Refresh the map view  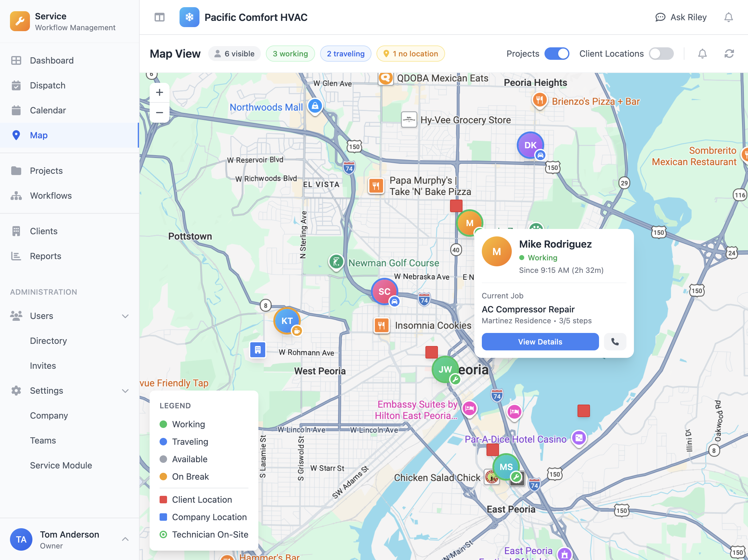pos(729,53)
